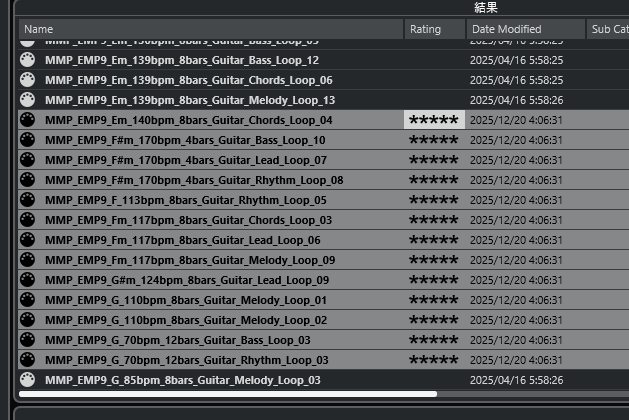Sort results by the Rating column header
629x420 pixels.
[x=434, y=29]
